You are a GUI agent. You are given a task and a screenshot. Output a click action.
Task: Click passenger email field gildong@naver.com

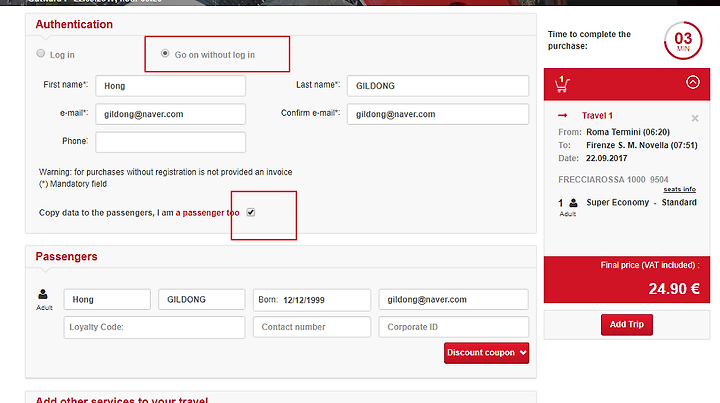pyautogui.click(x=454, y=299)
